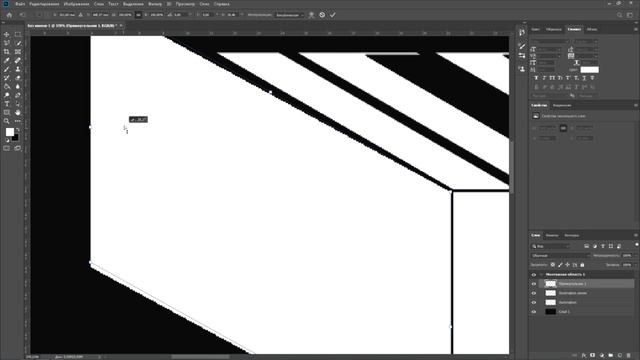Lock all with padlock icon
This screenshot has height=360, width=640.
point(582,265)
